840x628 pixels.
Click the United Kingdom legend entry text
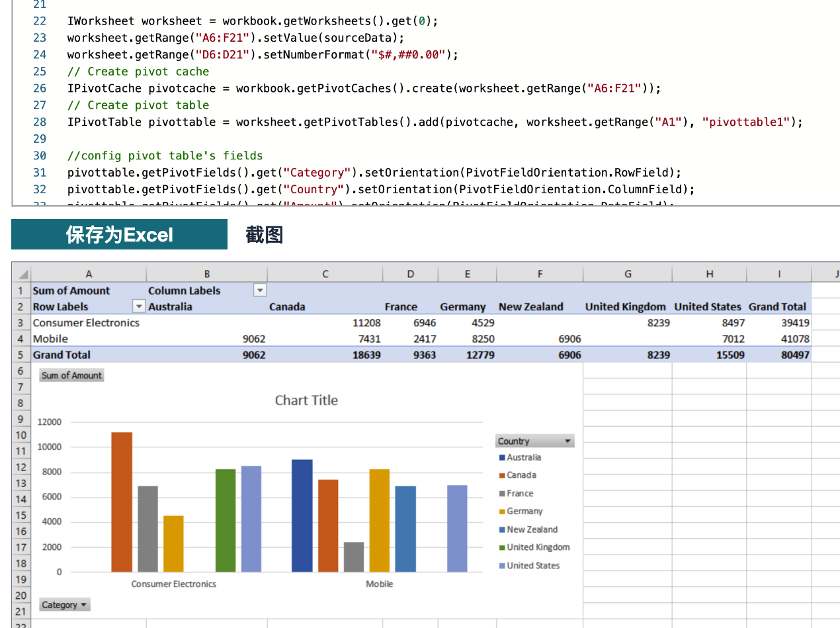pyautogui.click(x=539, y=547)
